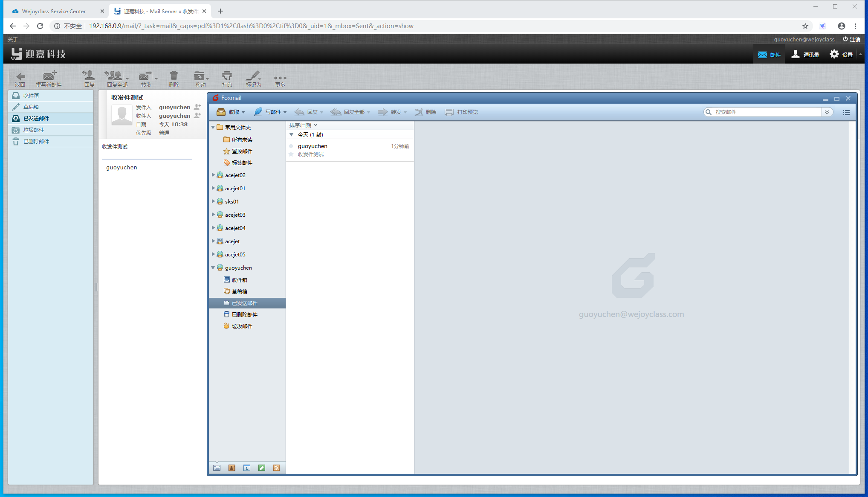Open the RSS feed icon in bottom bar
The width and height of the screenshot is (868, 497).
click(276, 468)
